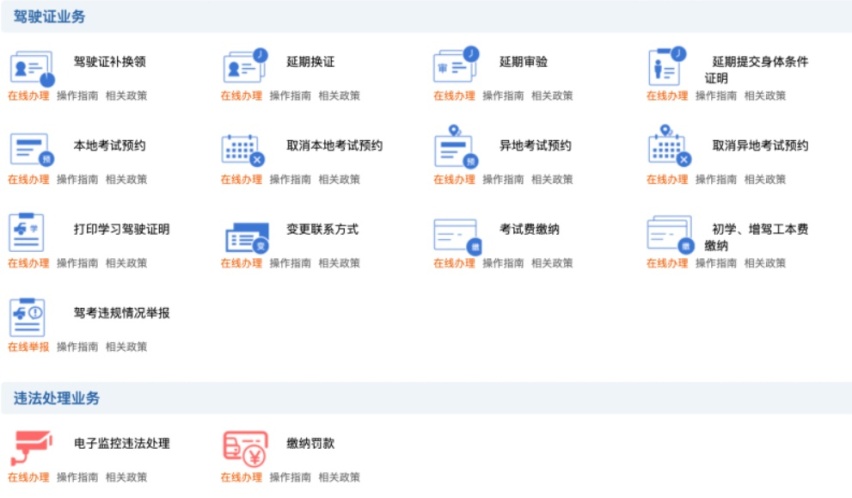Image resolution: width=852 pixels, height=498 pixels.
Task: Open 操作指南 for 取消本地考试预约
Action: click(290, 179)
